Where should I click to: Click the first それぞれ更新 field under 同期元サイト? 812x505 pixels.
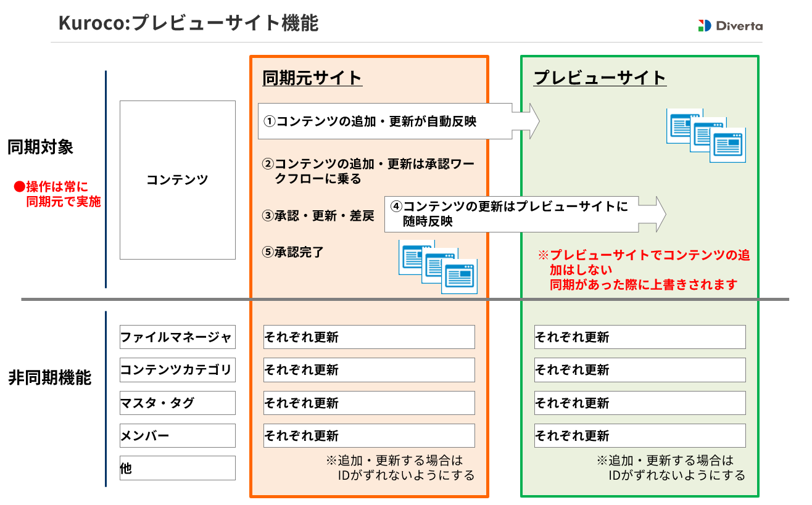point(368,337)
